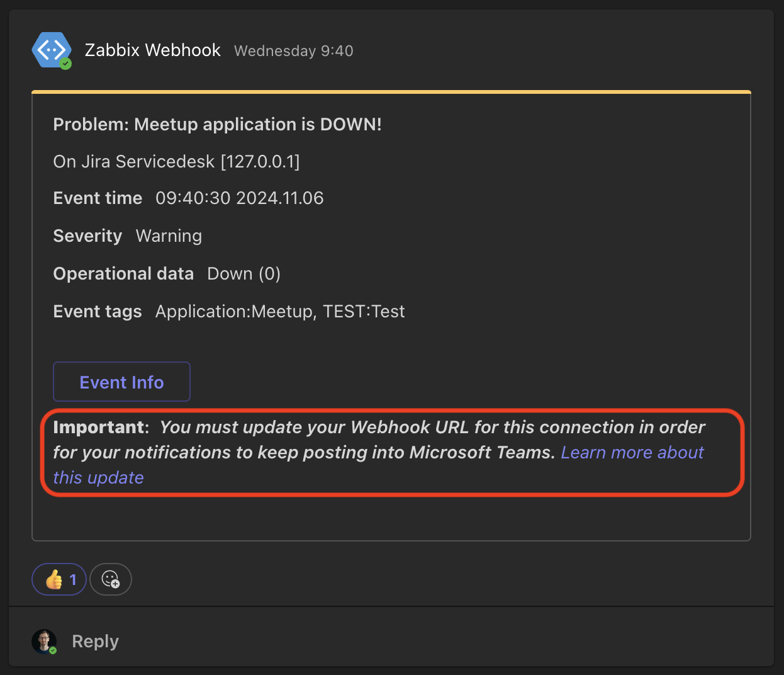
Task: Click the Application:Meetup, TEST:Test tags
Action: pos(280,312)
